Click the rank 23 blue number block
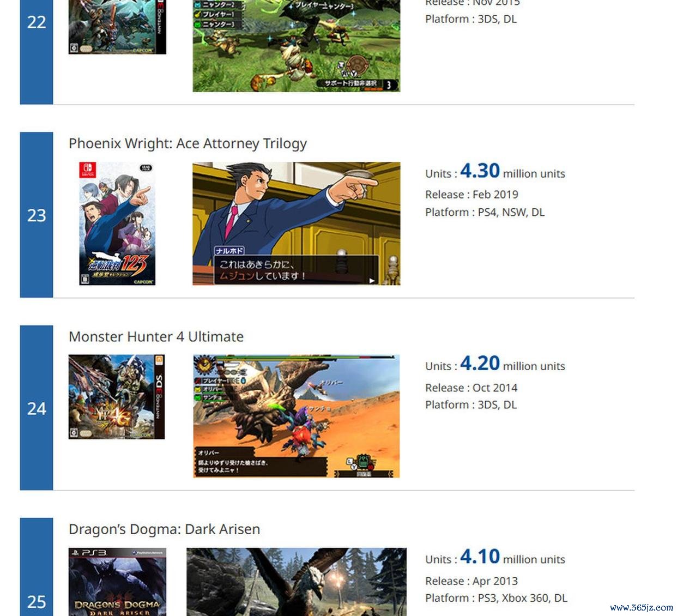 pos(37,215)
